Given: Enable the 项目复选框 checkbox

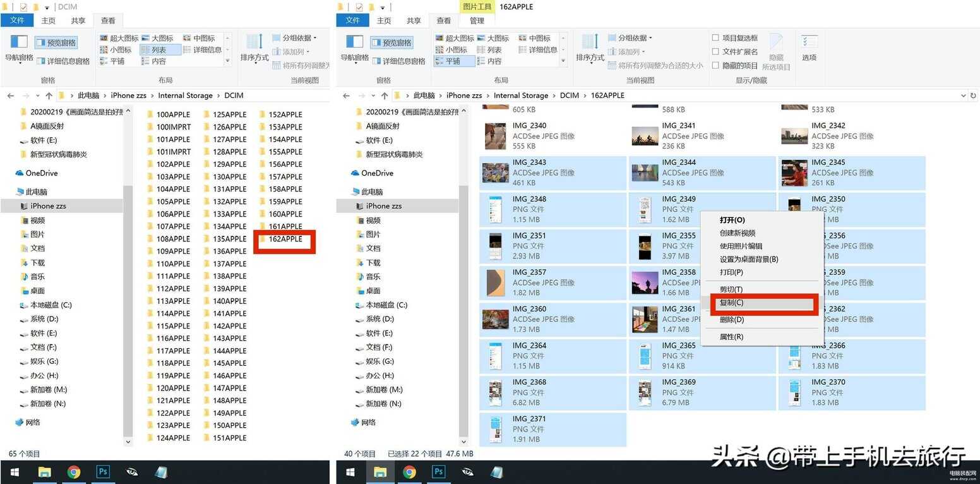Looking at the screenshot, I should tap(715, 38).
